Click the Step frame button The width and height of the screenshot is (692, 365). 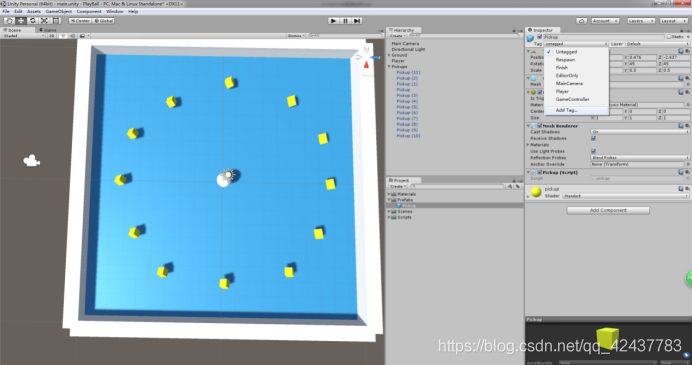357,21
